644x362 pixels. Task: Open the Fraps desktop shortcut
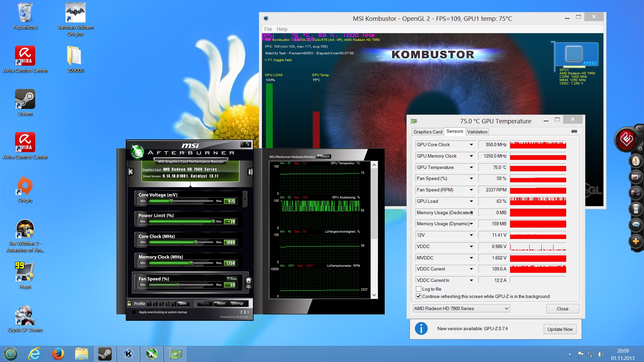25,272
